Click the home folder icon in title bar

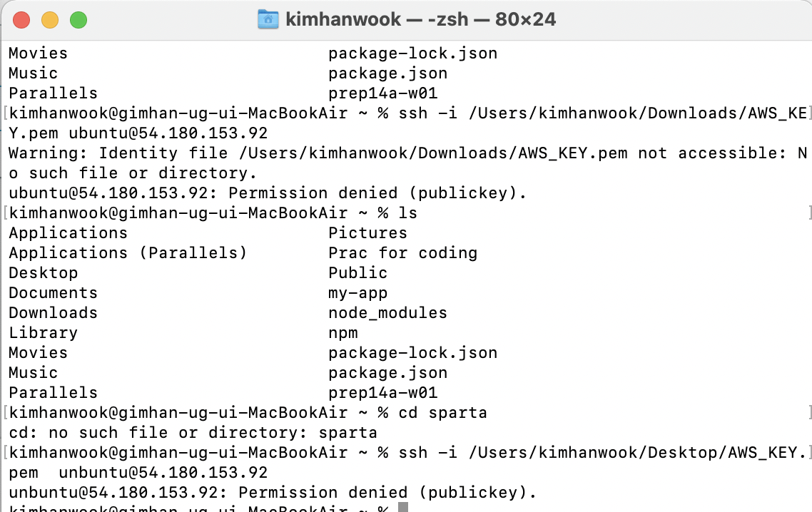(x=268, y=20)
